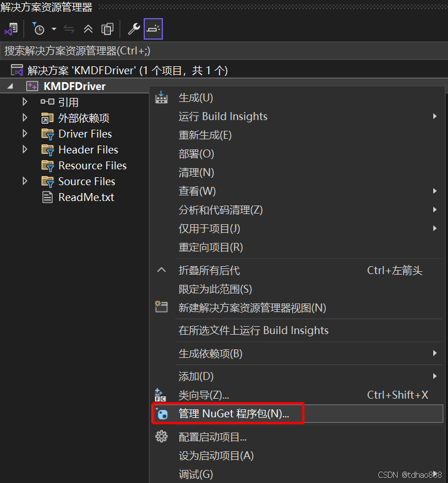Click the NuGet package icon

(162, 414)
